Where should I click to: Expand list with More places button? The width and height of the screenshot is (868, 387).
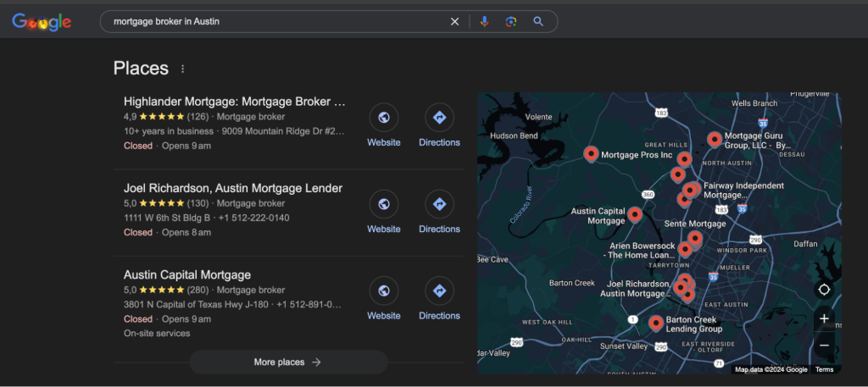pos(288,362)
